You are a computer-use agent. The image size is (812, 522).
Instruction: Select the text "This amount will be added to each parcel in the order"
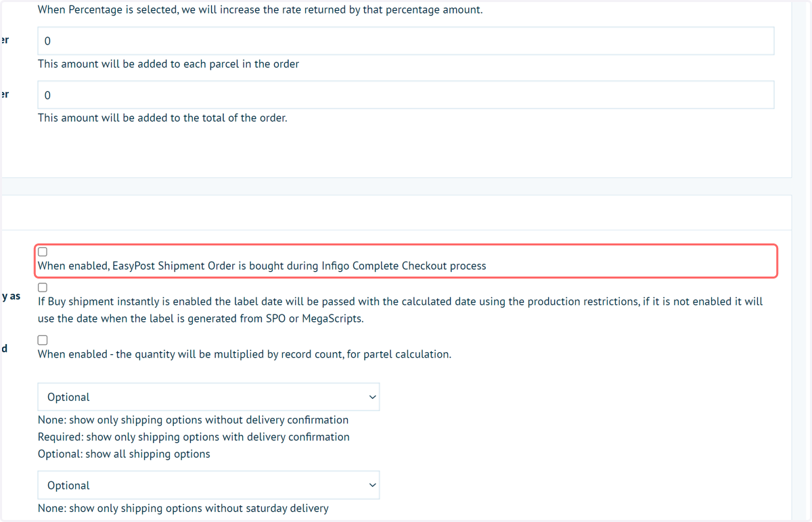[x=168, y=64]
